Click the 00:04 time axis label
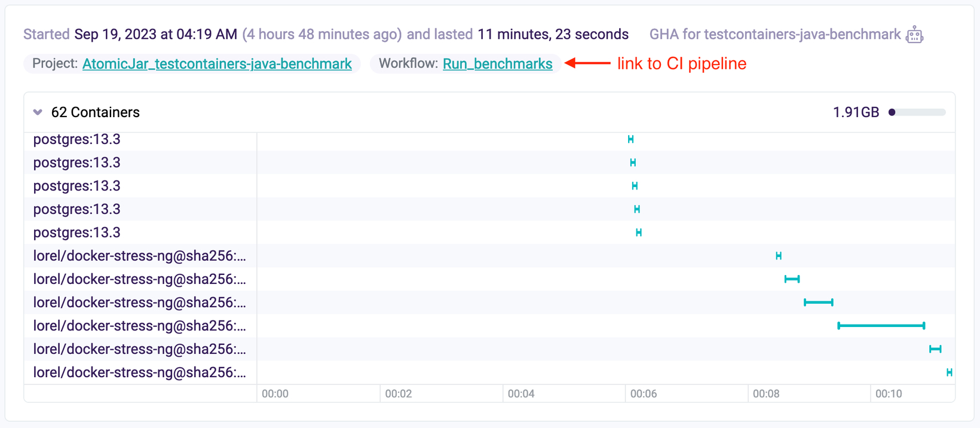This screenshot has width=980, height=428. point(521,394)
